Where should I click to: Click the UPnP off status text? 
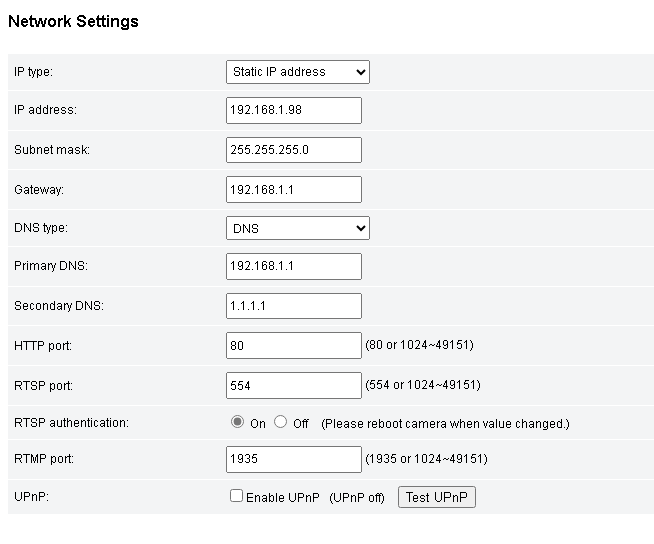(x=357, y=498)
